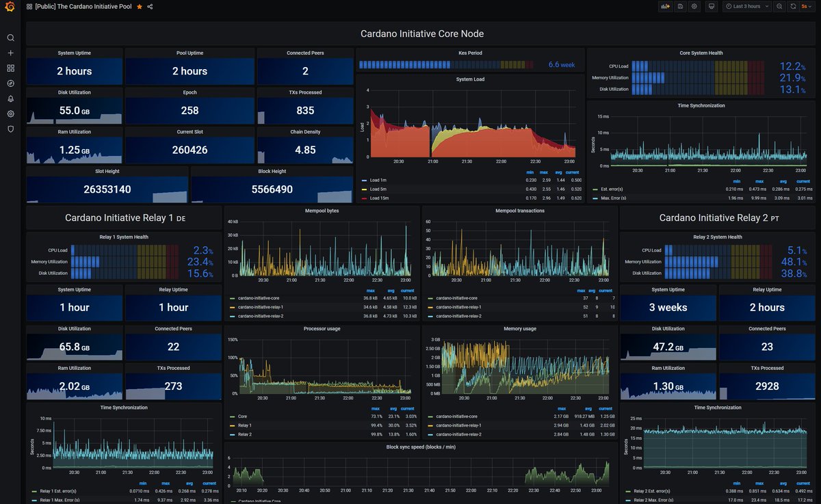Open Block sync speed panel title menu
Image resolution: width=821 pixels, height=504 pixels.
421,447
